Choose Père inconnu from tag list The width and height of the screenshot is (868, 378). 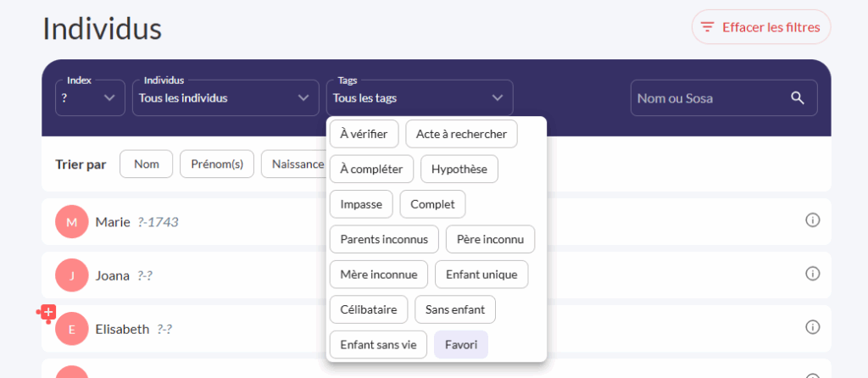coord(490,239)
